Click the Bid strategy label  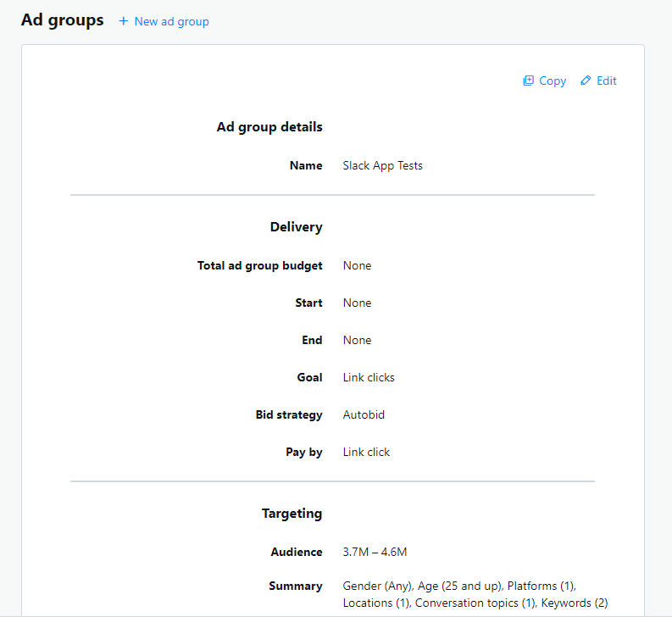point(289,414)
